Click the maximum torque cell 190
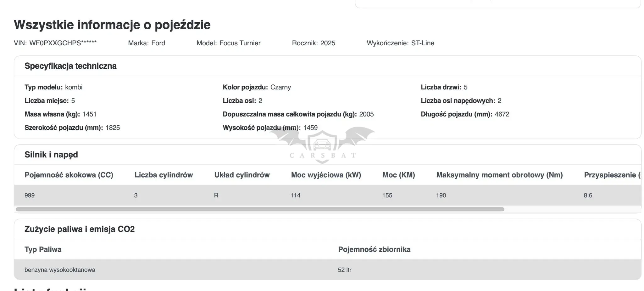The image size is (644, 291). [441, 196]
